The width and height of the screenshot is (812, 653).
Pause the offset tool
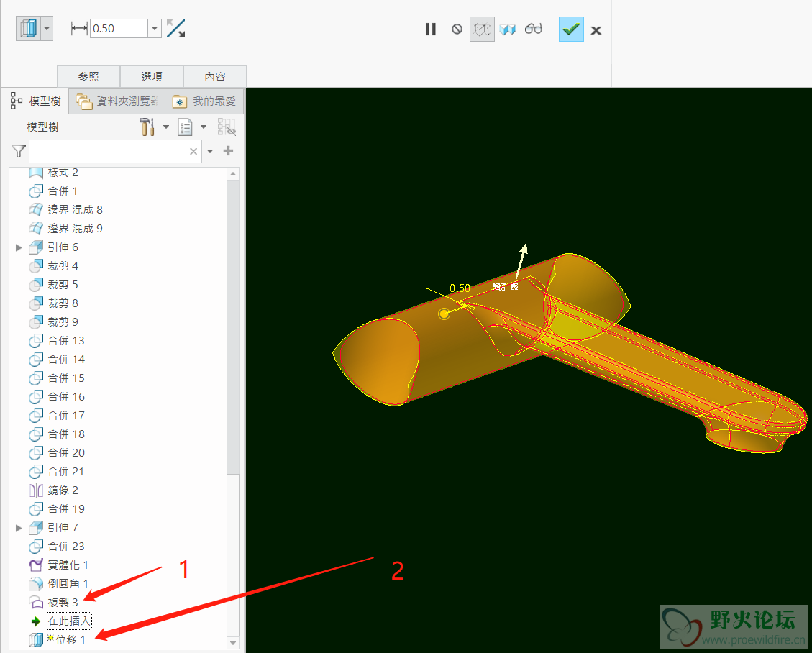click(431, 29)
